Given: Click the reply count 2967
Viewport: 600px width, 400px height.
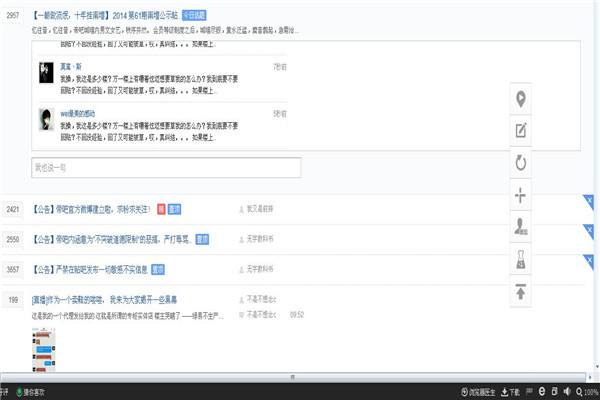Looking at the screenshot, I should (x=13, y=15).
